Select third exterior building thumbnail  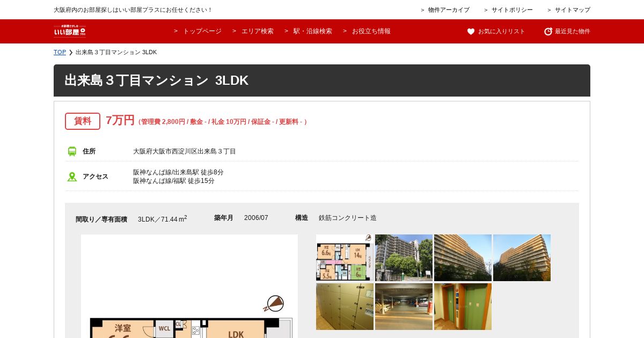point(463,258)
